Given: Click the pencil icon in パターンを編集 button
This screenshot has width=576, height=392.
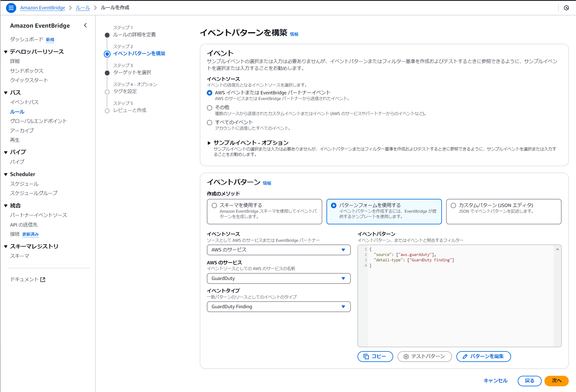Looking at the screenshot, I should [465, 357].
